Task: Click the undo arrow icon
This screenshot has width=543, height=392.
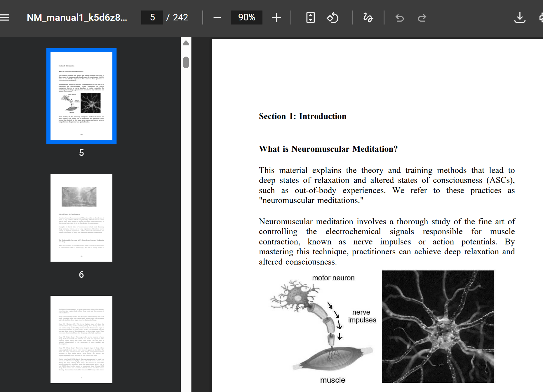Action: 400,18
